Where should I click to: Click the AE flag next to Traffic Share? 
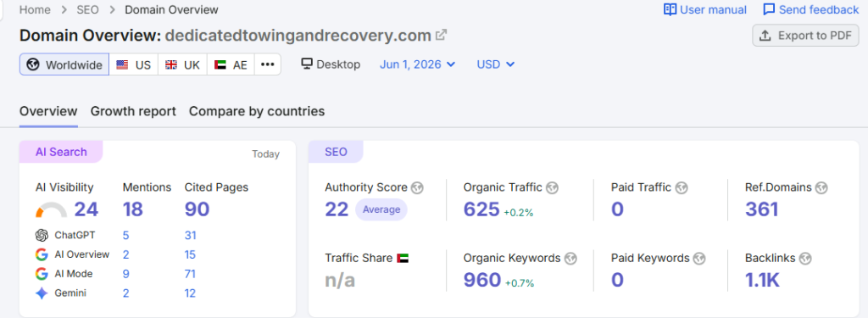click(403, 258)
